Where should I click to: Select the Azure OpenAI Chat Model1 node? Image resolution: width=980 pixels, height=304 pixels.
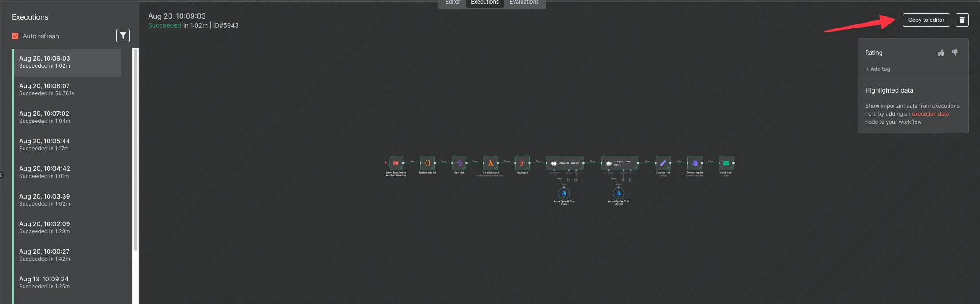618,194
